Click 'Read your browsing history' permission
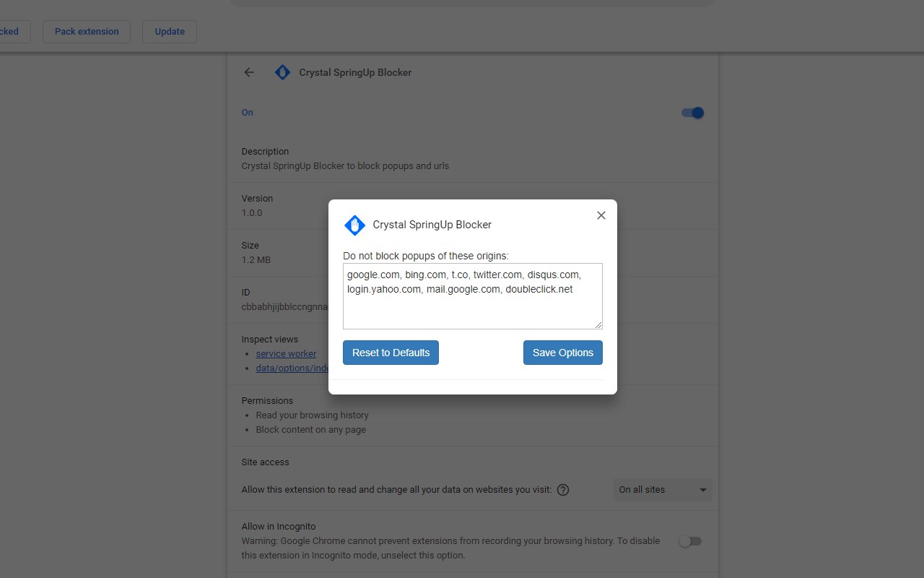This screenshot has height=578, width=924. [x=312, y=415]
